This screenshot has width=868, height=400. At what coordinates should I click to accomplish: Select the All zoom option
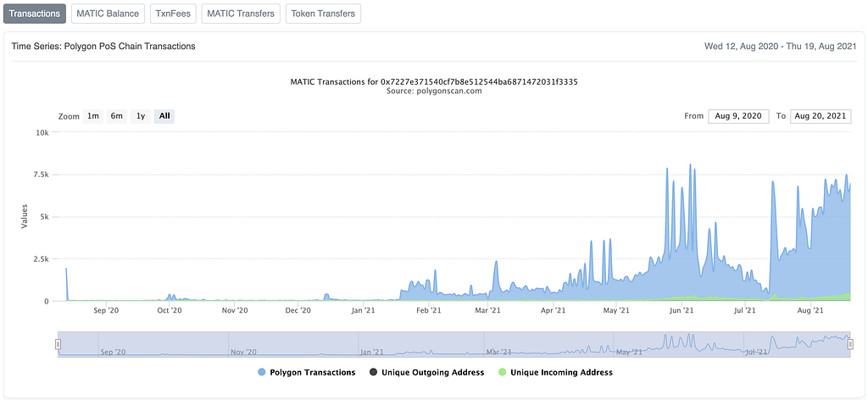164,116
